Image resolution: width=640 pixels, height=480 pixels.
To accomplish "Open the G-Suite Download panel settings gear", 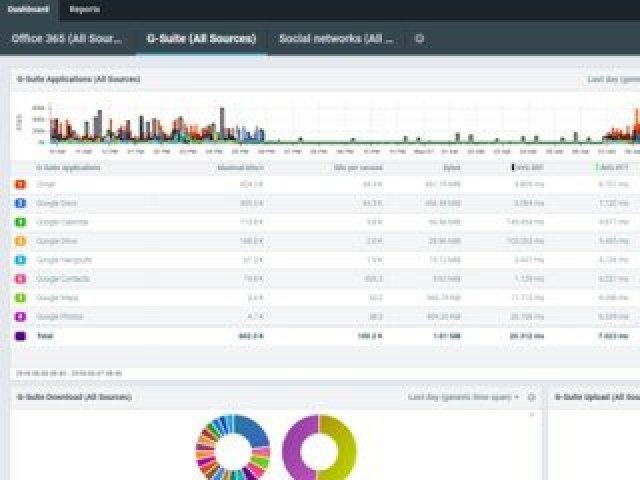I will [531, 397].
